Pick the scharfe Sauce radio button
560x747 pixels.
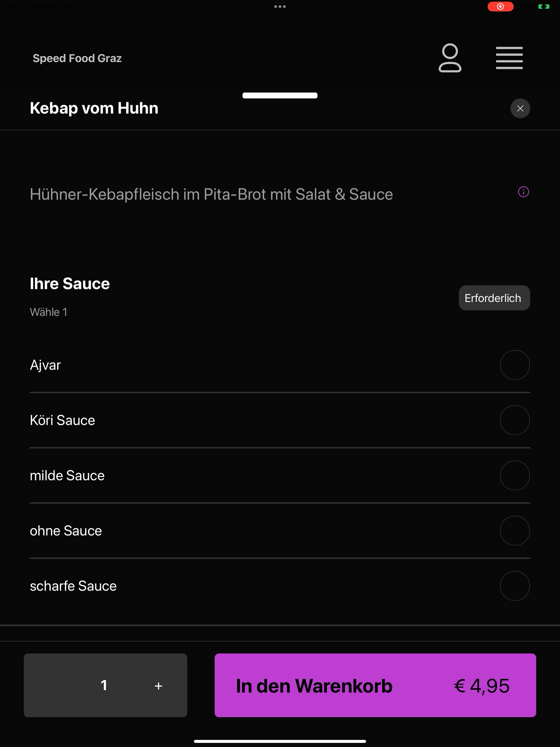[514, 586]
